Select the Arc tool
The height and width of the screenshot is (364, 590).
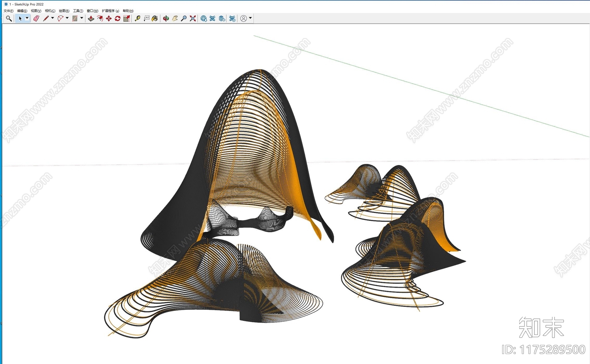point(60,18)
